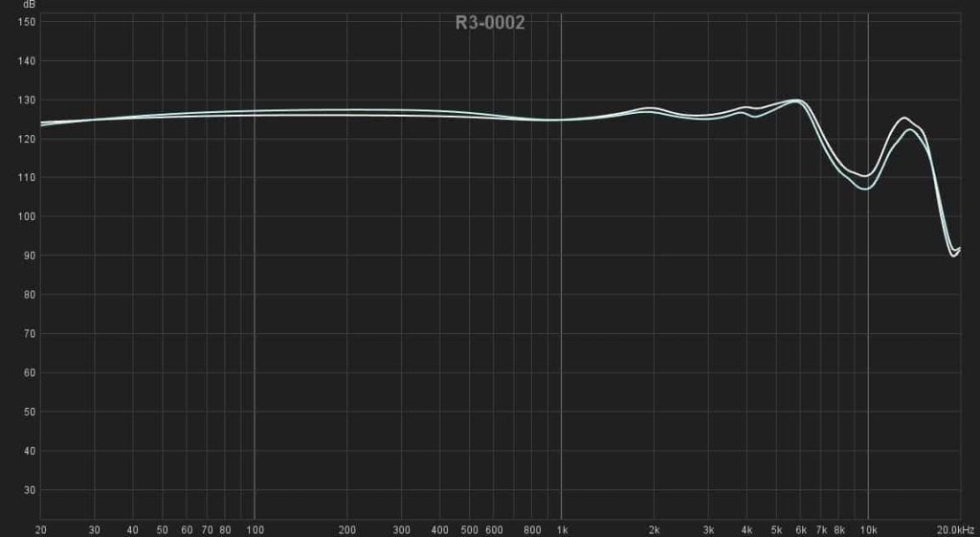
Task: Select the 5k frequency label
Action: 776,530
